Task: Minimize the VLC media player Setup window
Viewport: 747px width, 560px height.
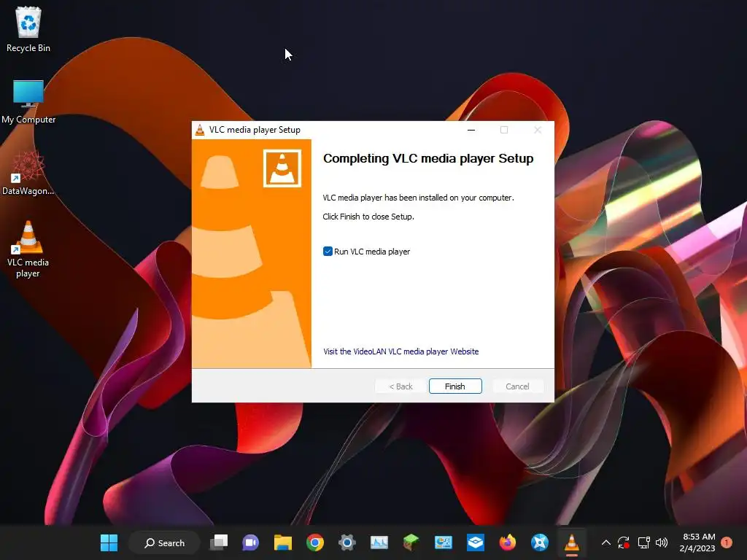Action: [471, 130]
